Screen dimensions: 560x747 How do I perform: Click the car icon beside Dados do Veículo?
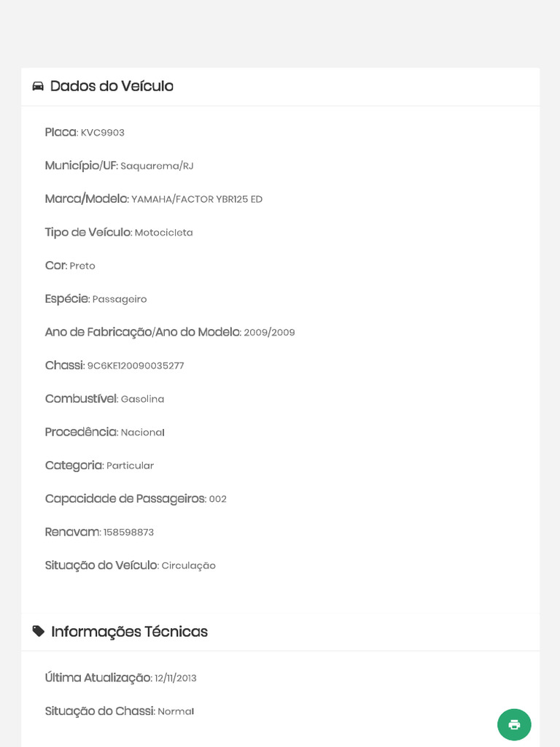[x=38, y=86]
